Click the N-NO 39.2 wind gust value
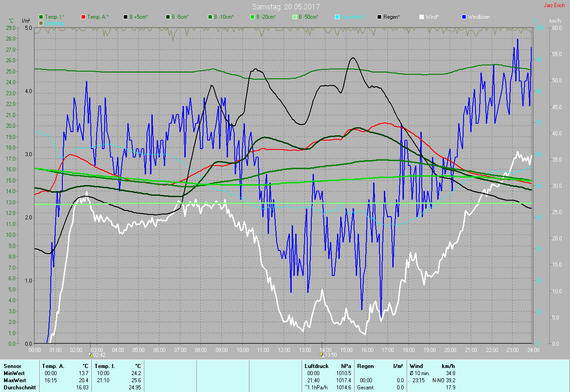 444,380
